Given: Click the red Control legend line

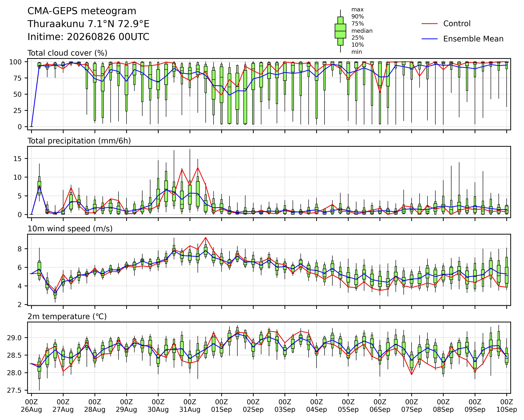Looking at the screenshot, I should click(x=430, y=24).
